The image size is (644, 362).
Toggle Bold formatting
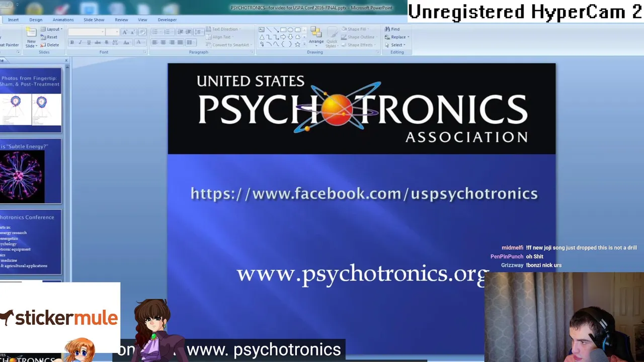point(72,42)
